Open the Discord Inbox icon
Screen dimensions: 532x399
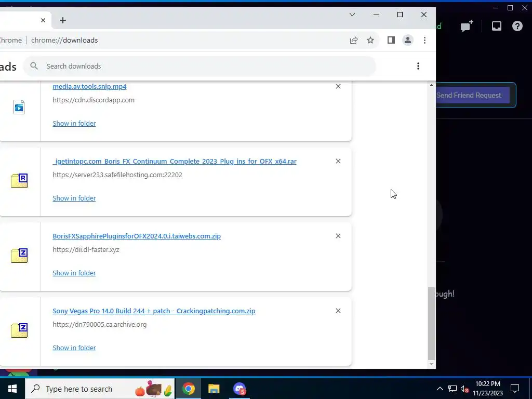(496, 26)
